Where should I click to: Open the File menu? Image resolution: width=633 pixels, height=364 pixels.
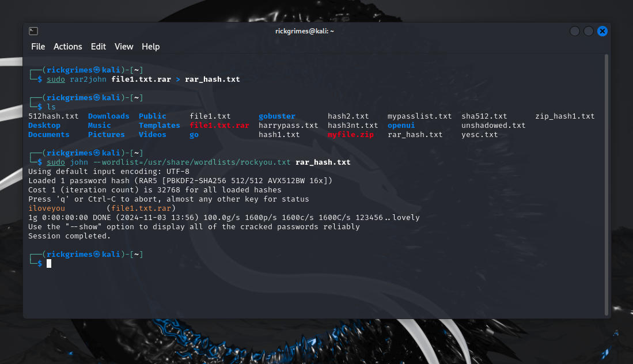[38, 47]
